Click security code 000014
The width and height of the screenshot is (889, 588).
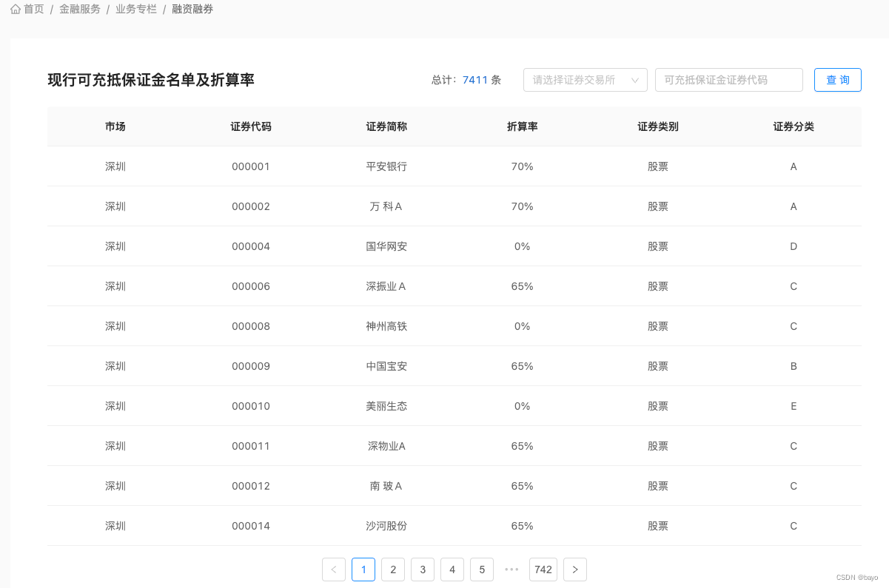coord(251,526)
